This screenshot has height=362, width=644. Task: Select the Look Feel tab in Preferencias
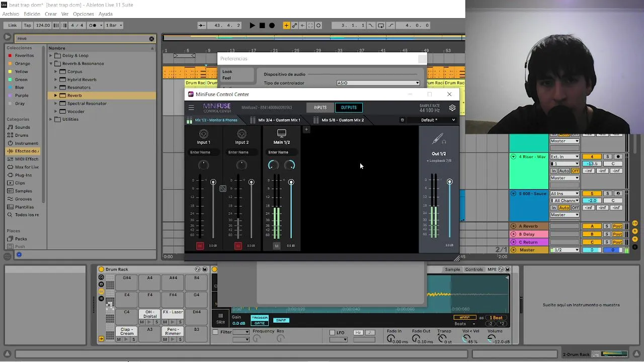click(237, 75)
